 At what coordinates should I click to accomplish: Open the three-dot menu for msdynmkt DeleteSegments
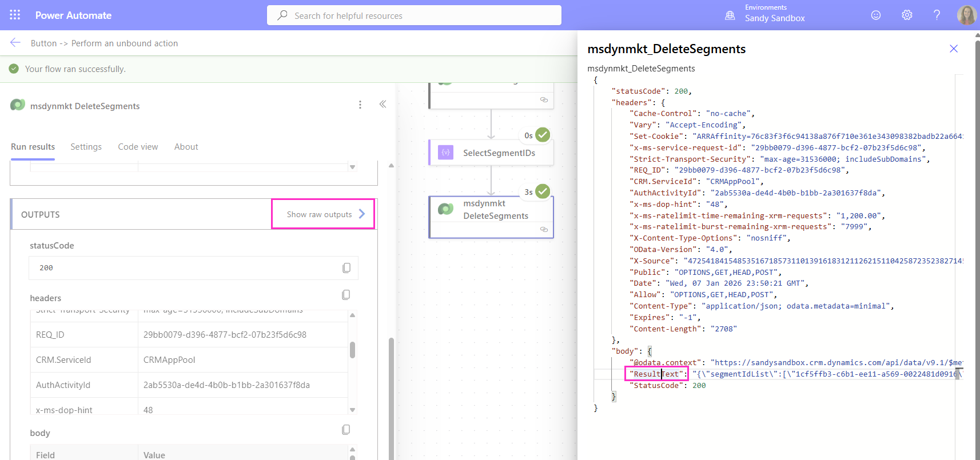(360, 105)
